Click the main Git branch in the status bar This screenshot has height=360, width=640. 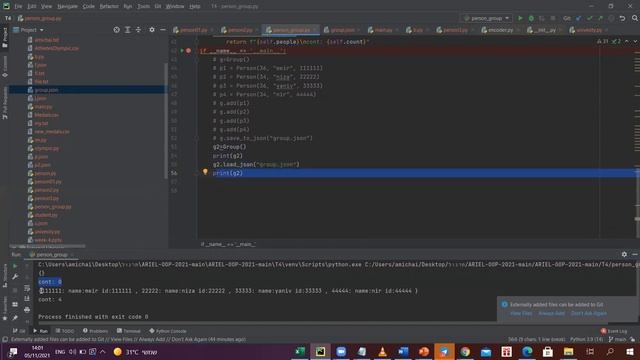point(618,339)
